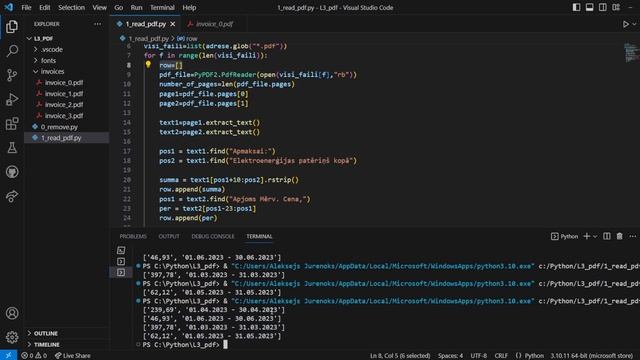Open the Accounts menu icon
Screen dimensions: 640x360
(12, 313)
